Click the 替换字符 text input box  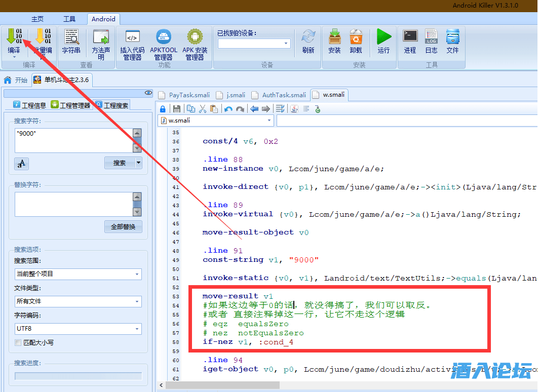(x=73, y=204)
